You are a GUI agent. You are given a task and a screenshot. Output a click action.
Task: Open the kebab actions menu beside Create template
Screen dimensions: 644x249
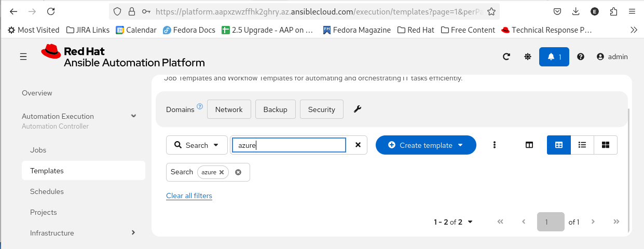click(495, 145)
